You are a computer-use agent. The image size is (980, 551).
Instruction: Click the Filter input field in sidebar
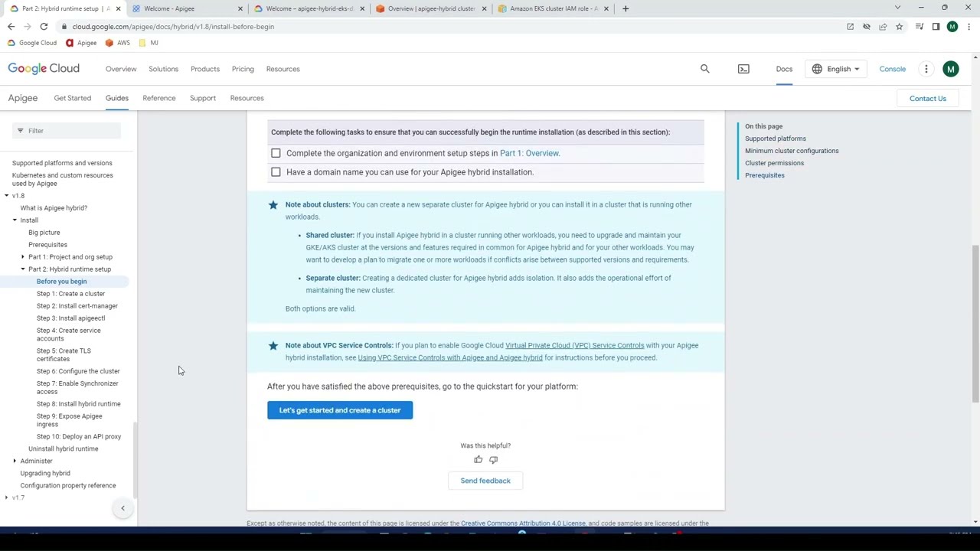(69, 131)
